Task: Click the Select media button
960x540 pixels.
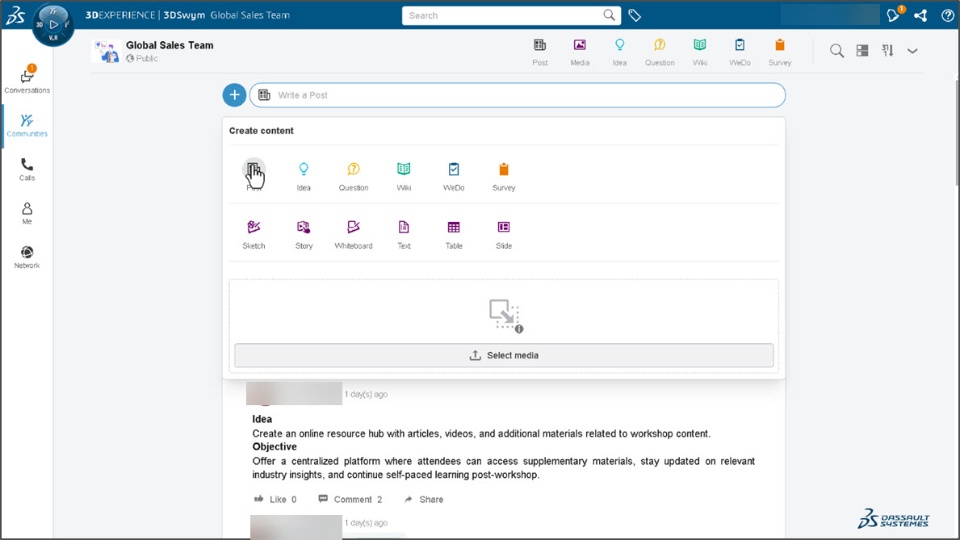Action: pos(503,355)
